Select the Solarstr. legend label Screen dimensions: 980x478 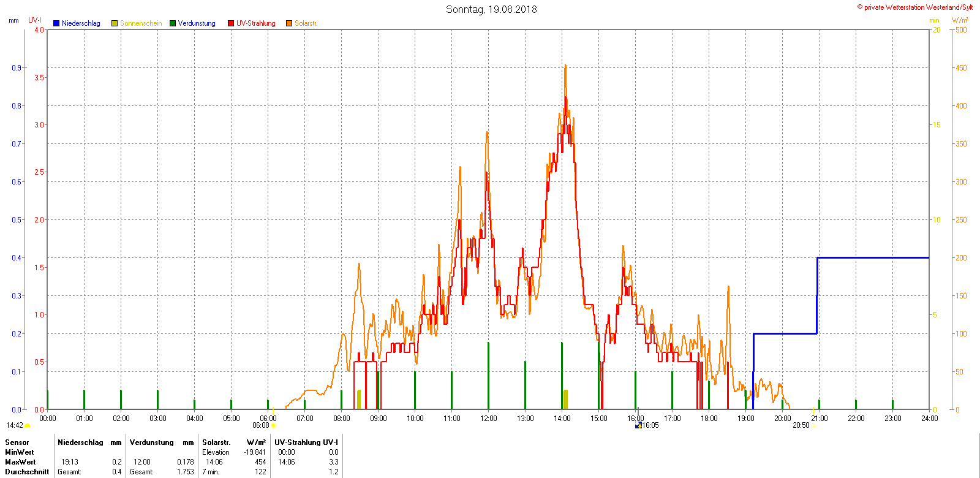(x=306, y=23)
